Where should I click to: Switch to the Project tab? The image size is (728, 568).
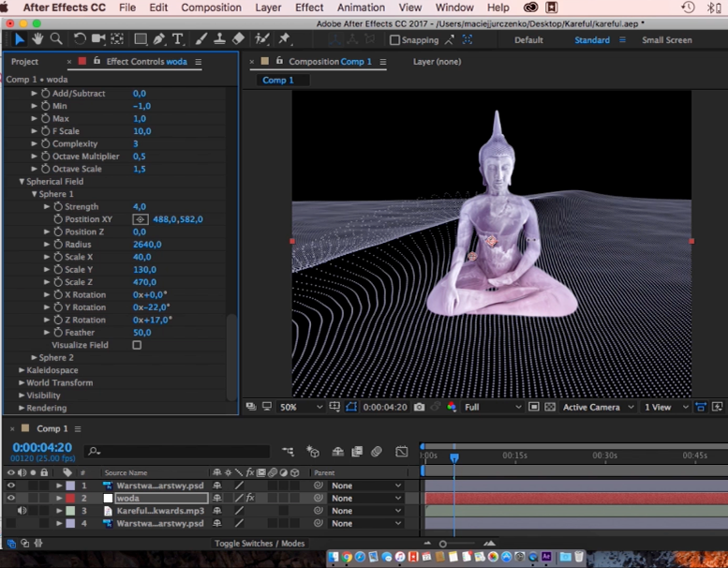click(24, 62)
